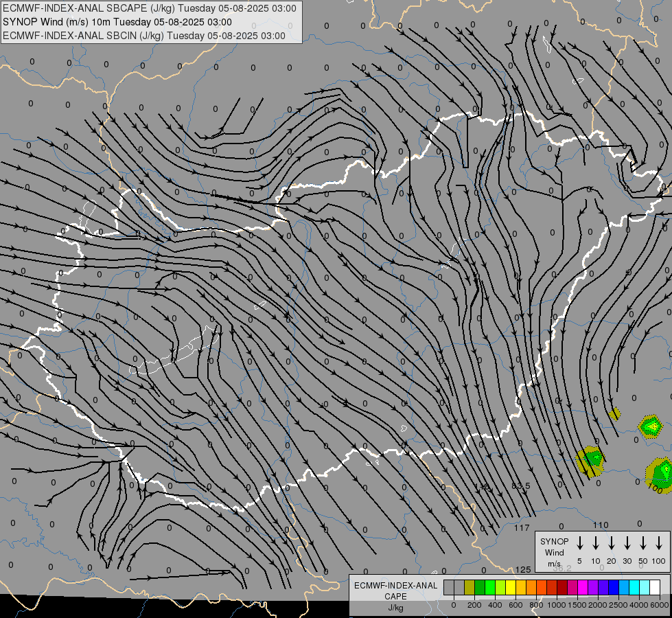Screen dimensions: 672x618
Task: Click the 63.5 value on the map
Action: [521, 486]
